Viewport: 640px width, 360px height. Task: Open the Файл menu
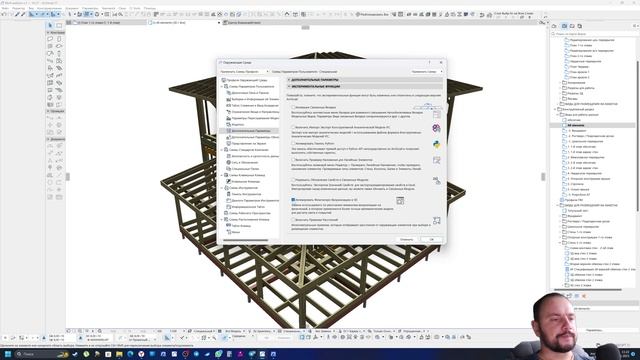(5, 8)
